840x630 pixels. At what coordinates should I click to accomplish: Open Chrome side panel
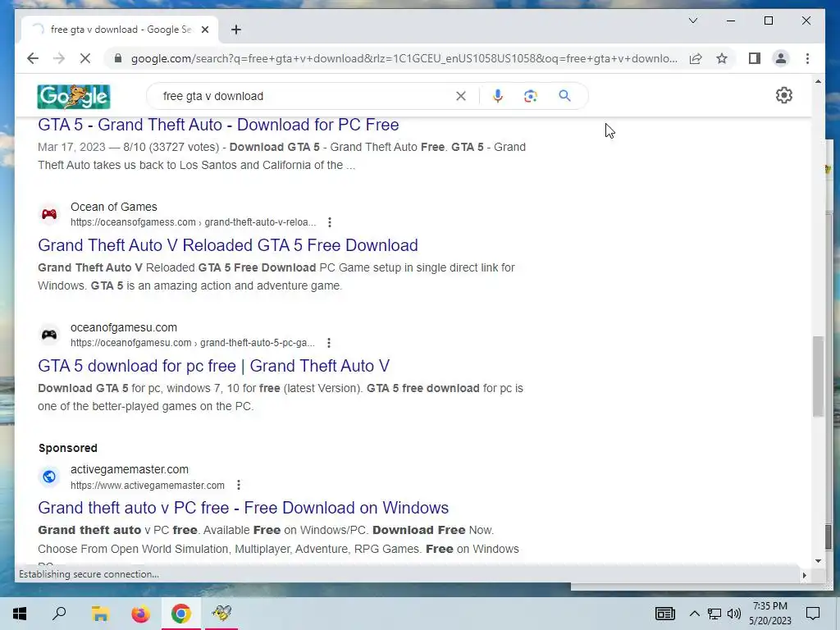click(755, 58)
